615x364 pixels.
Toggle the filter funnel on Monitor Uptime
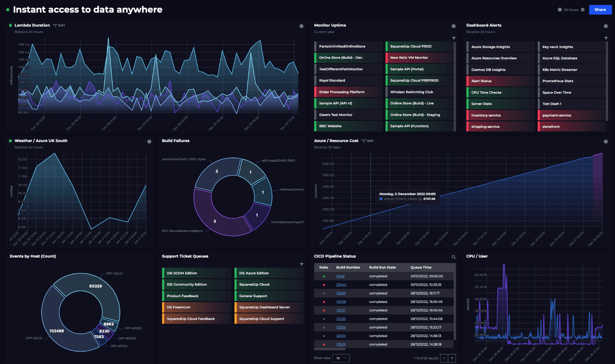pos(454,38)
